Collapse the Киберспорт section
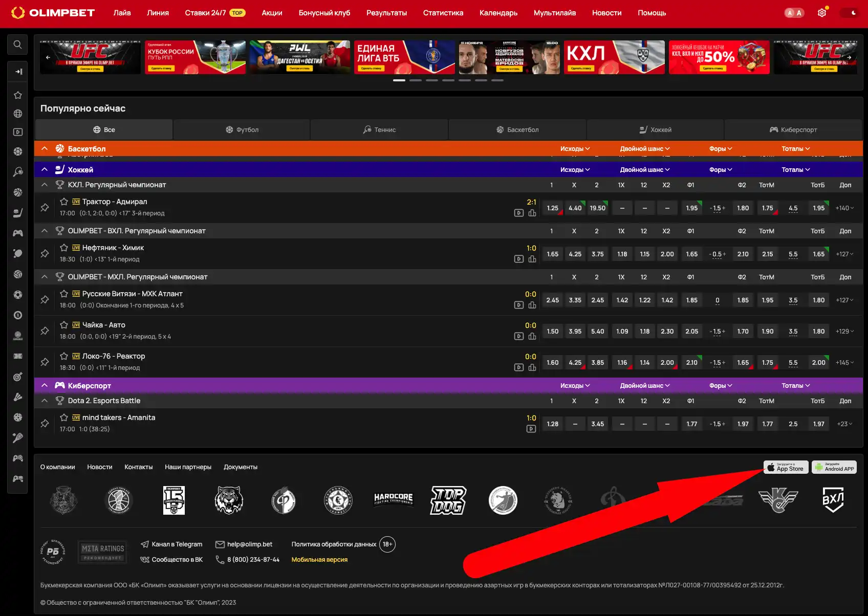 pyautogui.click(x=45, y=385)
